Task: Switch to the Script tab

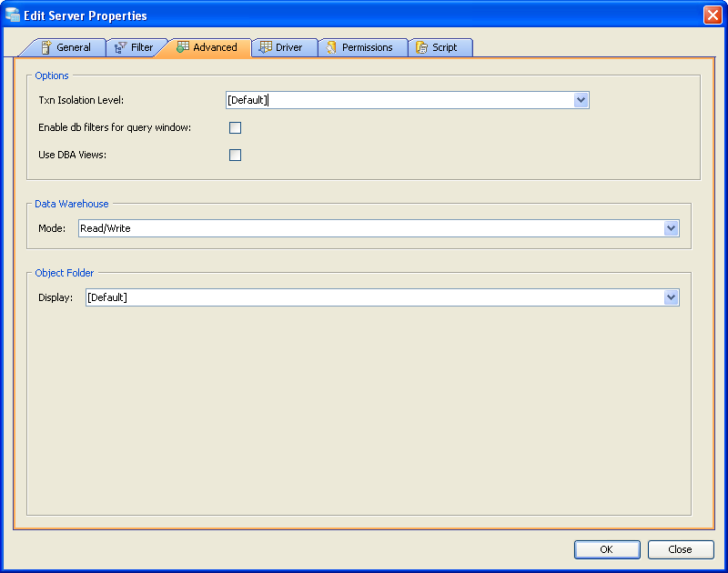Action: pos(440,48)
